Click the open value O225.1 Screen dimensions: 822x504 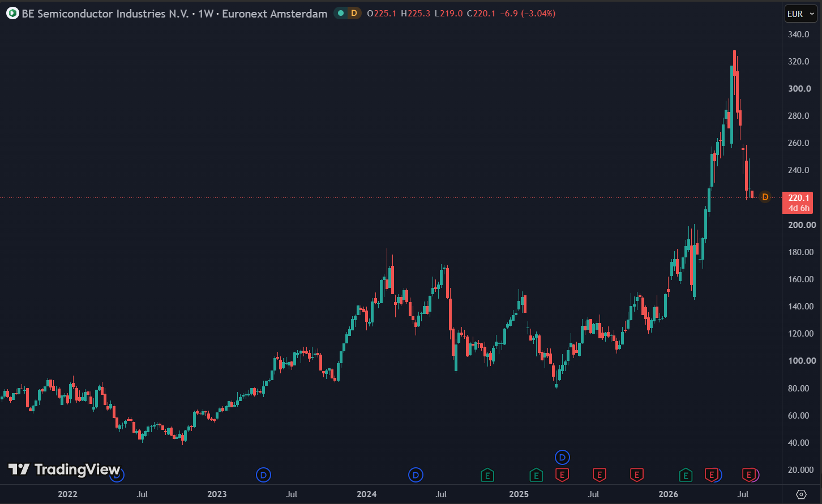(x=382, y=14)
